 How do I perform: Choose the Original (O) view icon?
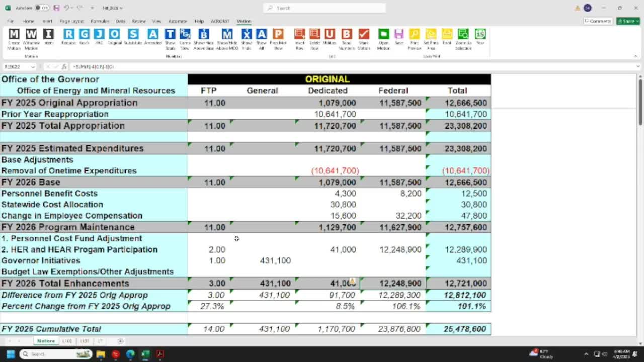click(x=115, y=34)
